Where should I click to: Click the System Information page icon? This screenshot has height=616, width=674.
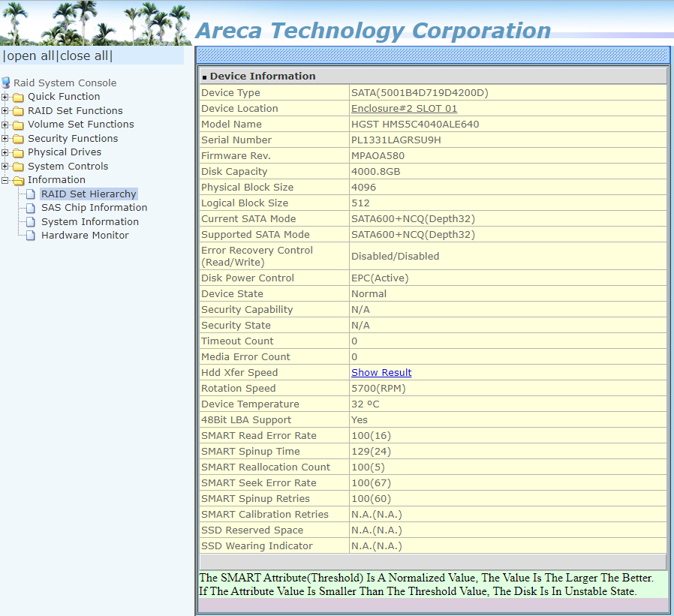point(31,222)
